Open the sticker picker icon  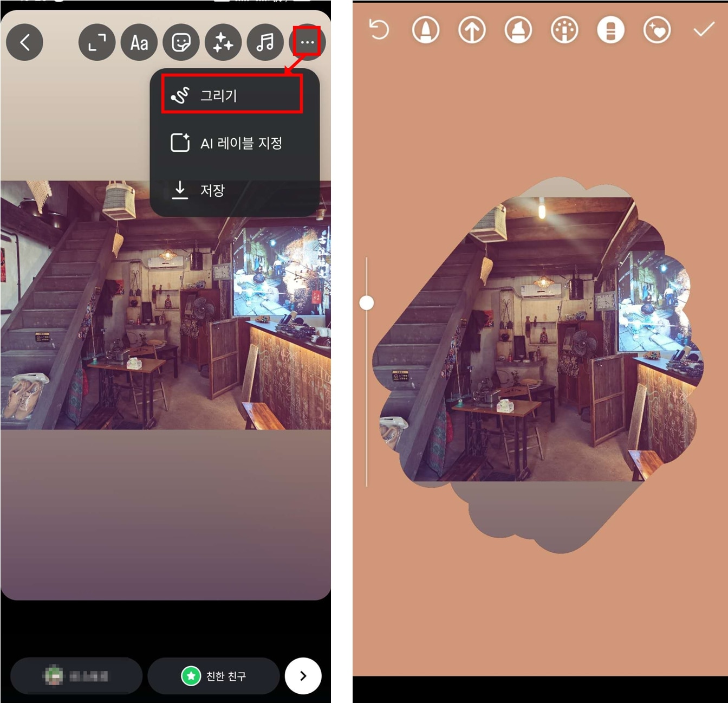(x=181, y=42)
